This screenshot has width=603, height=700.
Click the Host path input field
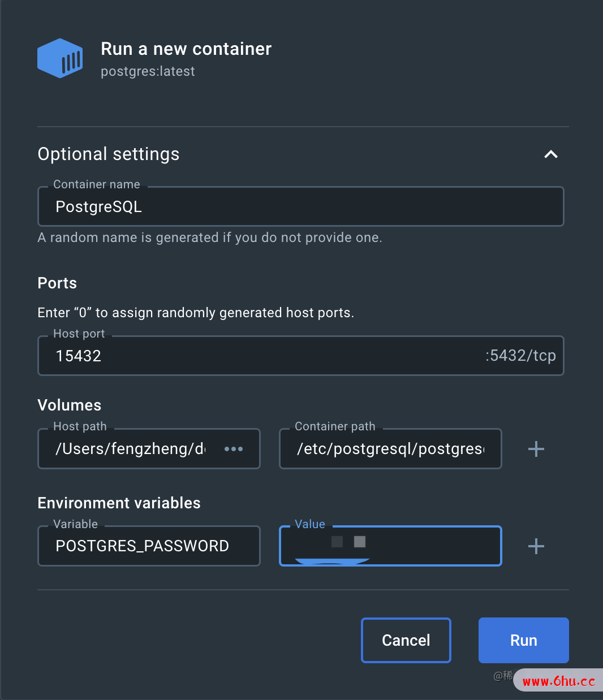click(130, 449)
